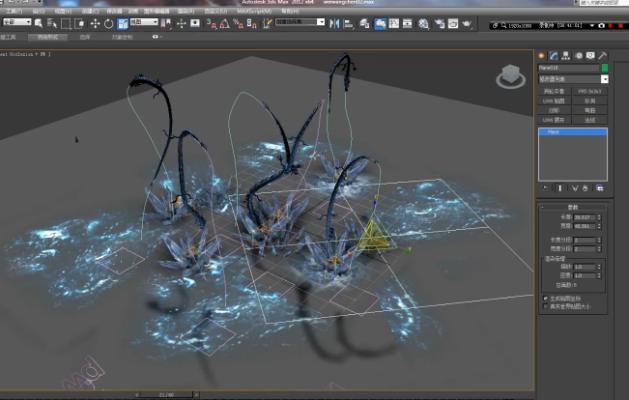
Task: Click the Render Production teapot icon
Action: pos(467,24)
